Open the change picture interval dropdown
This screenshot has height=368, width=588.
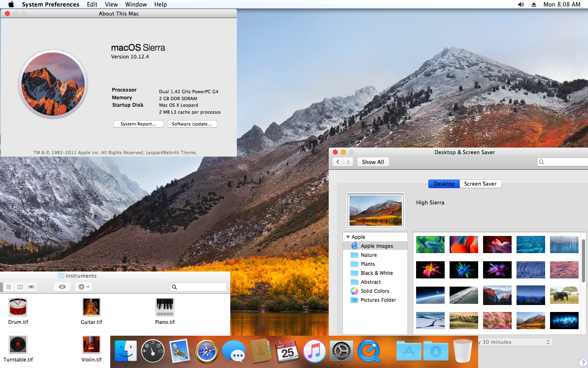pyautogui.click(x=514, y=342)
